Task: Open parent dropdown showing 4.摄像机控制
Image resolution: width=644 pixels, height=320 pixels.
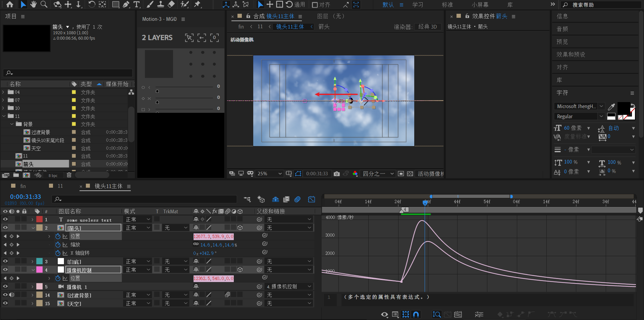Action: (x=289, y=286)
